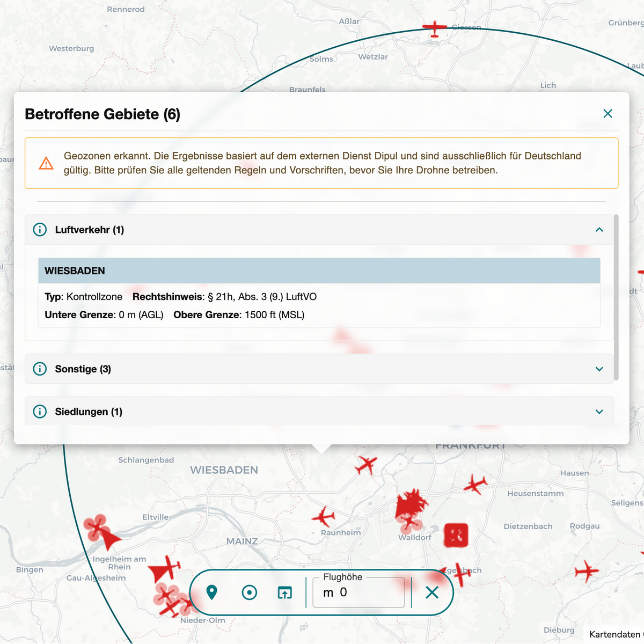Image resolution: width=644 pixels, height=644 pixels.
Task: Close the bottom Flughöhe toolbar
Action: (x=432, y=592)
